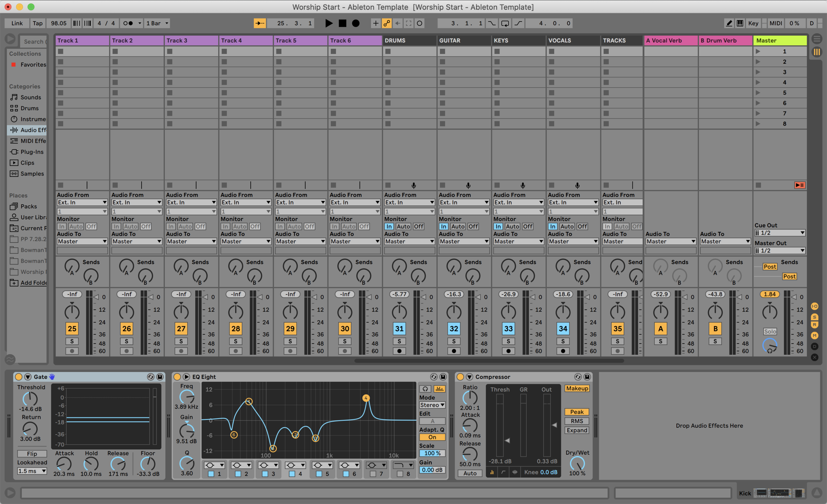Viewport: 827px width, 504px height.
Task: Toggle the Loop switch
Action: pos(505,23)
